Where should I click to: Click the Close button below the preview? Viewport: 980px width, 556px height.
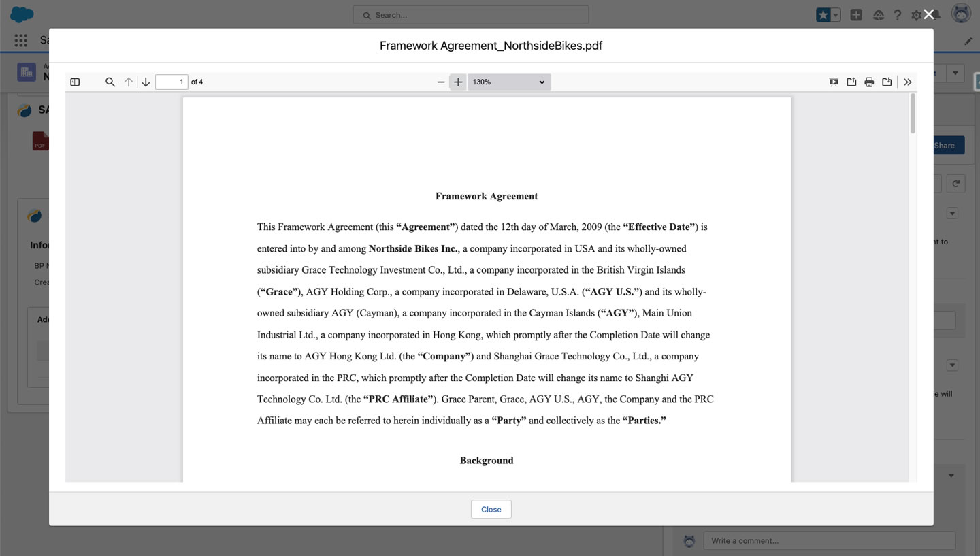tap(491, 509)
